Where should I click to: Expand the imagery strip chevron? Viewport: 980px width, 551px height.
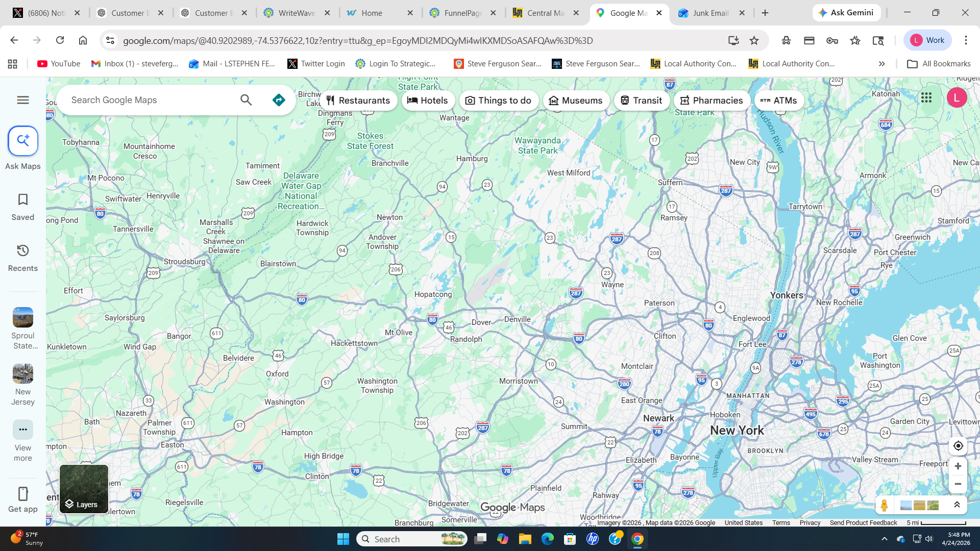click(957, 505)
